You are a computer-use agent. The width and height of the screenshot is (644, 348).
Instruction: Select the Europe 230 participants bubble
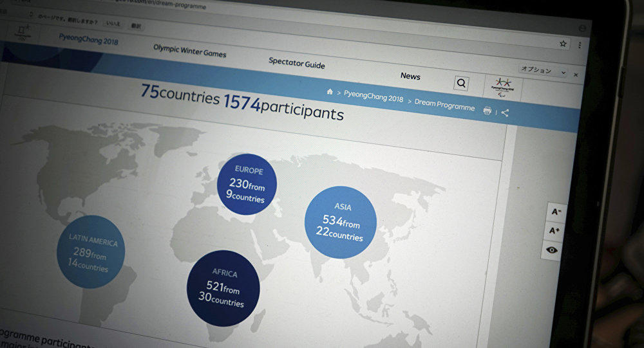coord(247,184)
